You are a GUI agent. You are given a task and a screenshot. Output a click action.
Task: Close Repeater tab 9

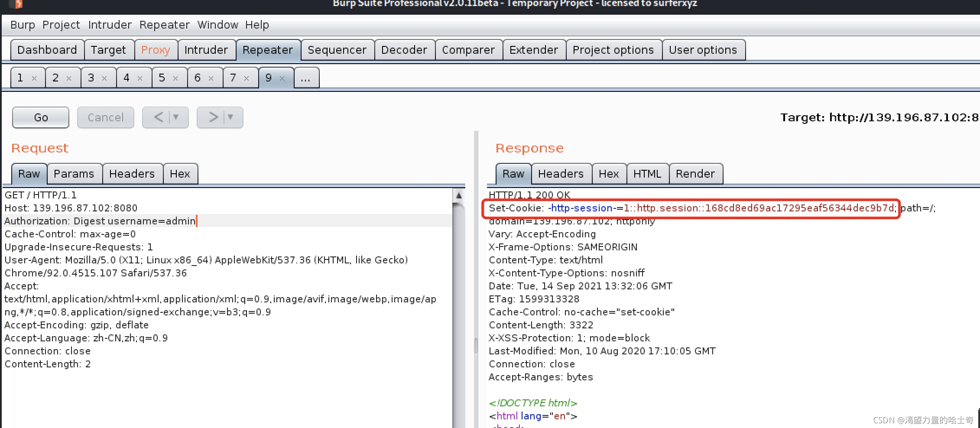tap(282, 78)
